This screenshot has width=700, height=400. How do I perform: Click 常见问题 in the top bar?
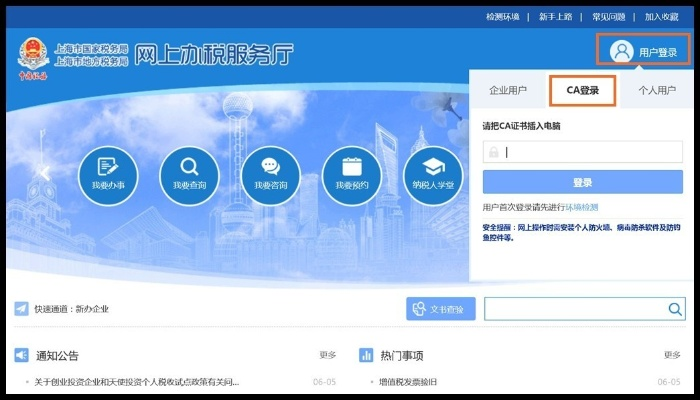(608, 16)
